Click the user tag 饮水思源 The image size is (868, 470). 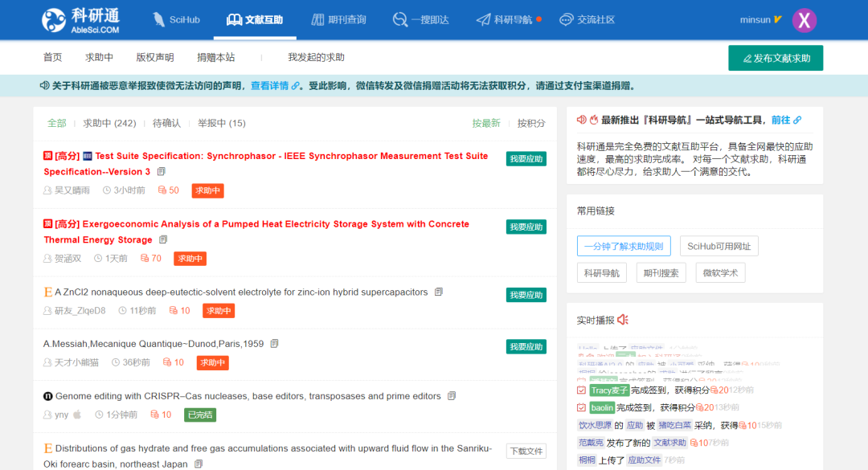595,425
